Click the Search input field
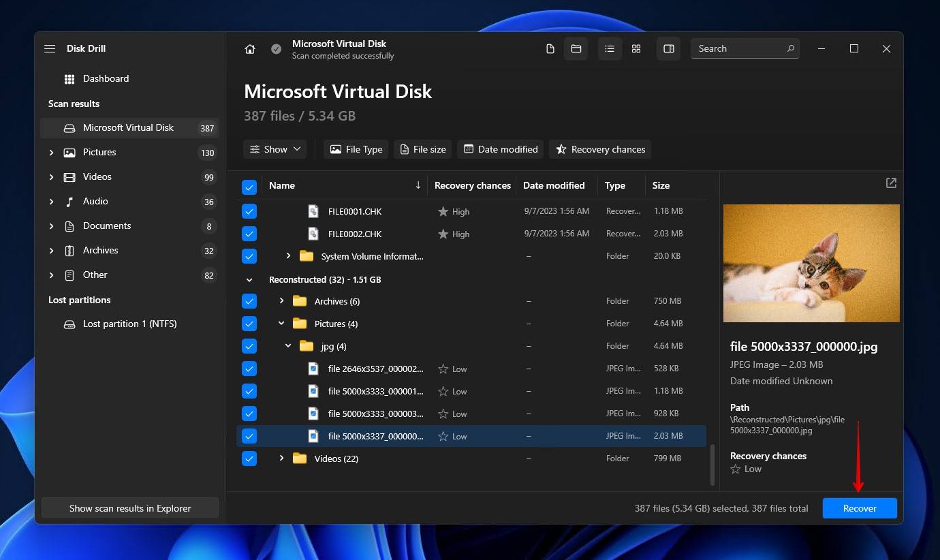Viewport: 940px width, 560px height. pyautogui.click(x=739, y=49)
